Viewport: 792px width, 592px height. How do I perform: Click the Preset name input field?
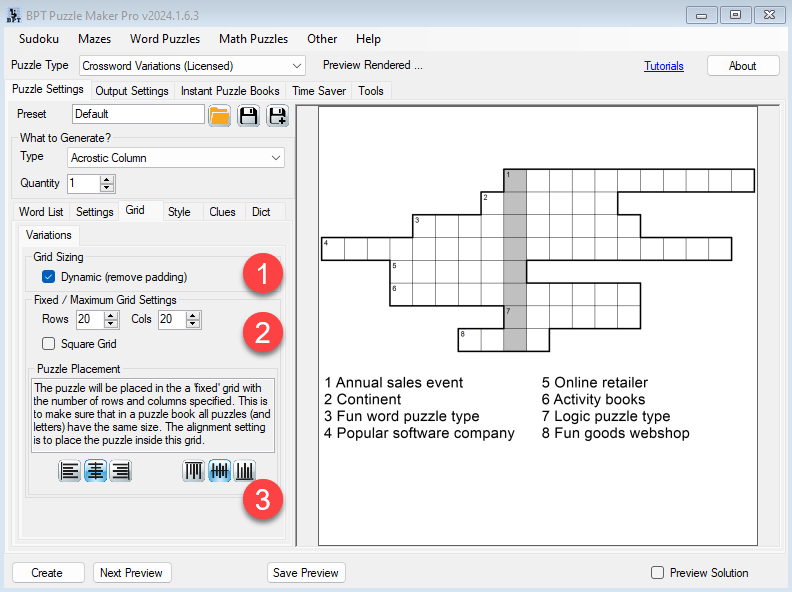[138, 114]
